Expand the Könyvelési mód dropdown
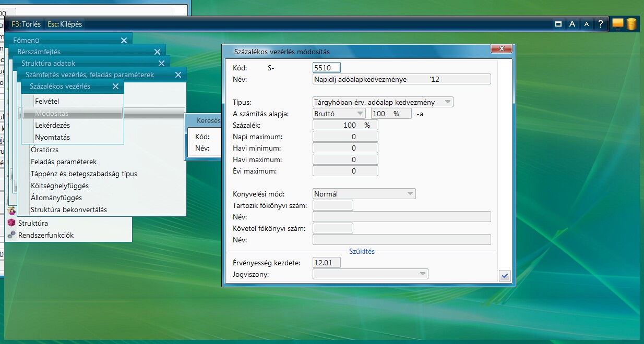The height and width of the screenshot is (344, 644). [410, 194]
